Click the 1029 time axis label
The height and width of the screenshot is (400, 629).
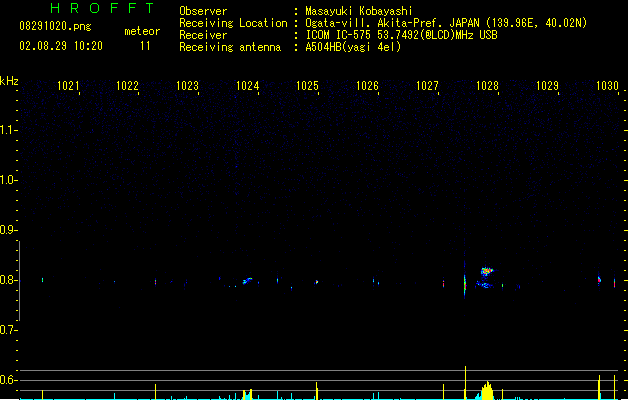point(547,86)
